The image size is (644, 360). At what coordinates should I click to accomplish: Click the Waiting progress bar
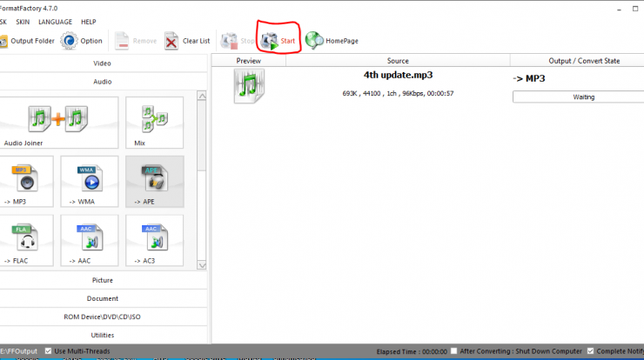[578, 97]
